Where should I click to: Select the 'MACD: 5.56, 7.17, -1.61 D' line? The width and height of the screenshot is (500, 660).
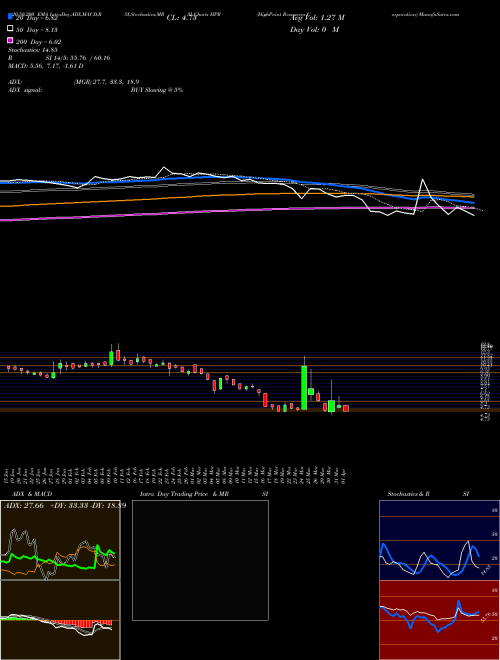[45, 66]
